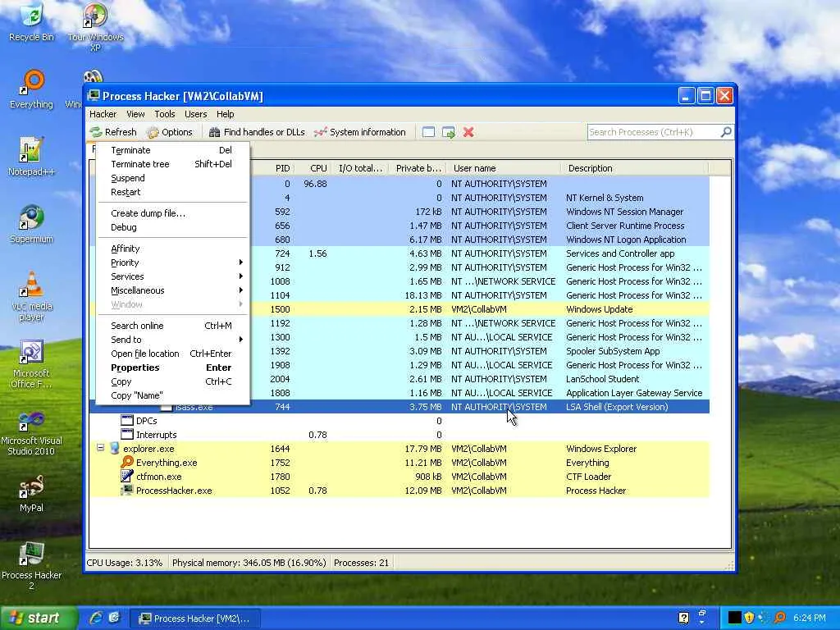Select Suspend in the context menu
The height and width of the screenshot is (630, 840).
click(172, 178)
